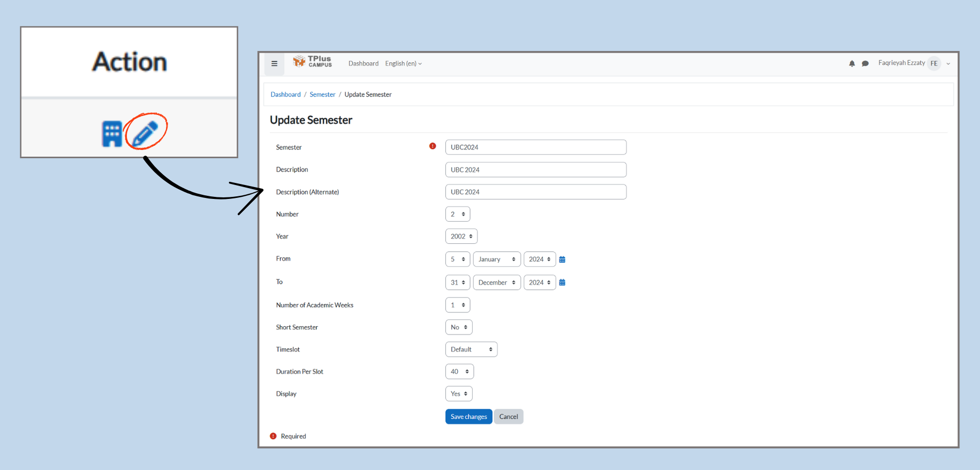Open the user account menu arrow
Image resolution: width=980 pixels, height=470 pixels.
[x=948, y=64]
